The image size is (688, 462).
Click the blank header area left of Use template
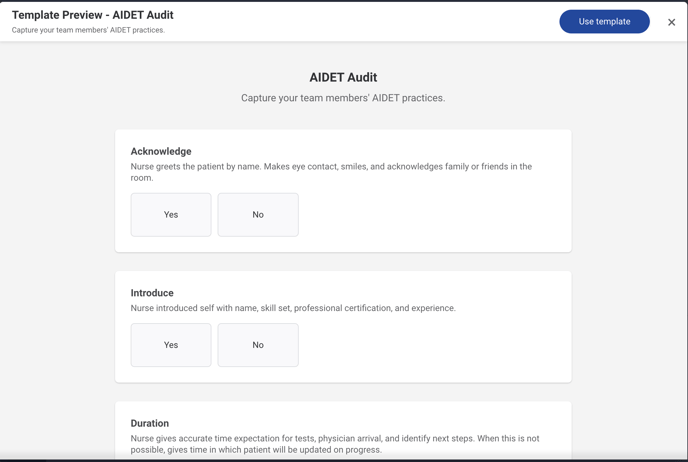click(x=364, y=21)
